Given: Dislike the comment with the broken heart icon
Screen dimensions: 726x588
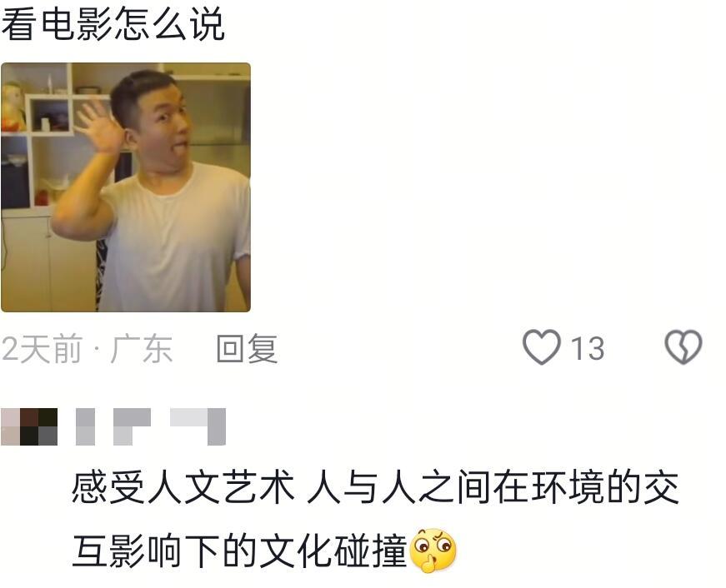Looking at the screenshot, I should [683, 346].
